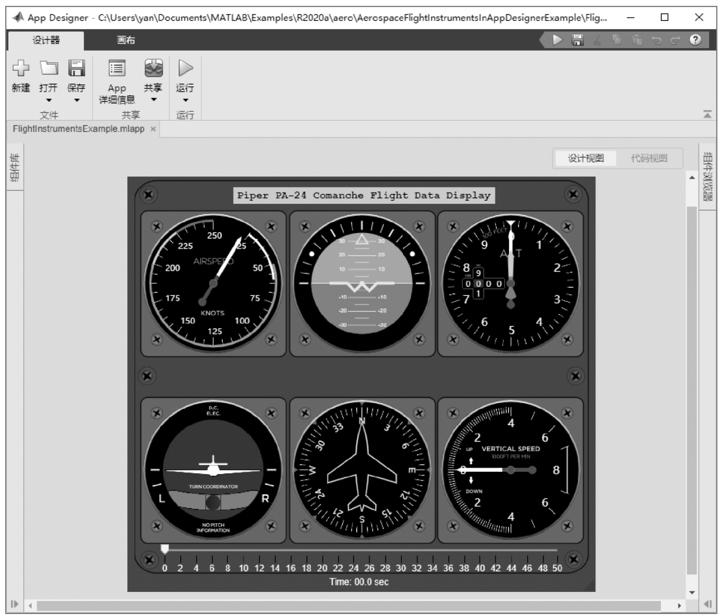Expand the Share (共享) dropdown arrow
The height and width of the screenshot is (616, 720).
153,100
